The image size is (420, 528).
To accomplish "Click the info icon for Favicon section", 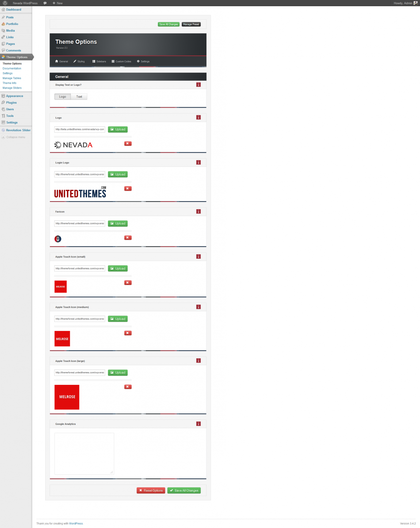I will (x=199, y=211).
